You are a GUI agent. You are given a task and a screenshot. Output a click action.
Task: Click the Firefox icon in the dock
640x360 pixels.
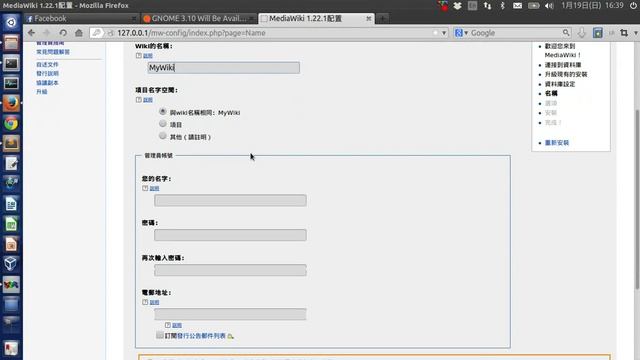pos(11,103)
